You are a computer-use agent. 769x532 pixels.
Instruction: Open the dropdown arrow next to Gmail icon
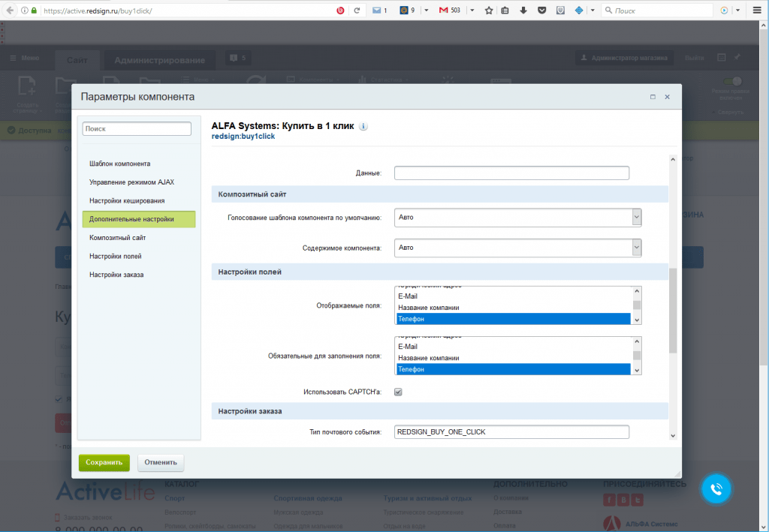click(472, 11)
